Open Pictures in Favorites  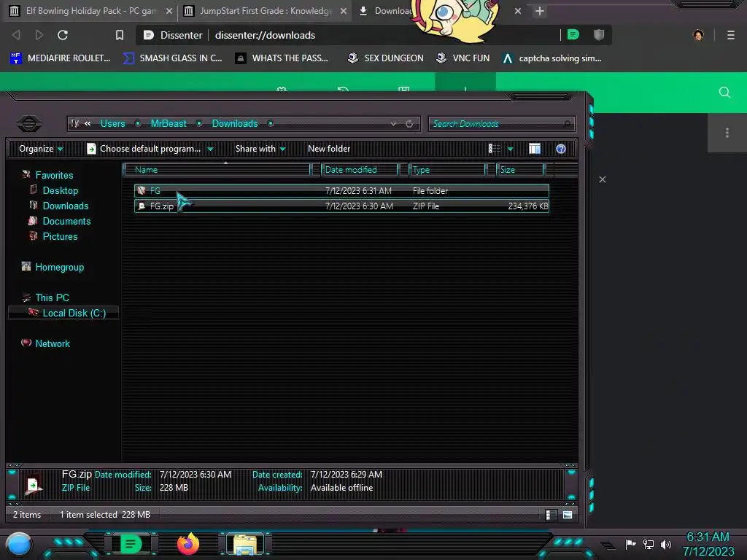point(60,236)
